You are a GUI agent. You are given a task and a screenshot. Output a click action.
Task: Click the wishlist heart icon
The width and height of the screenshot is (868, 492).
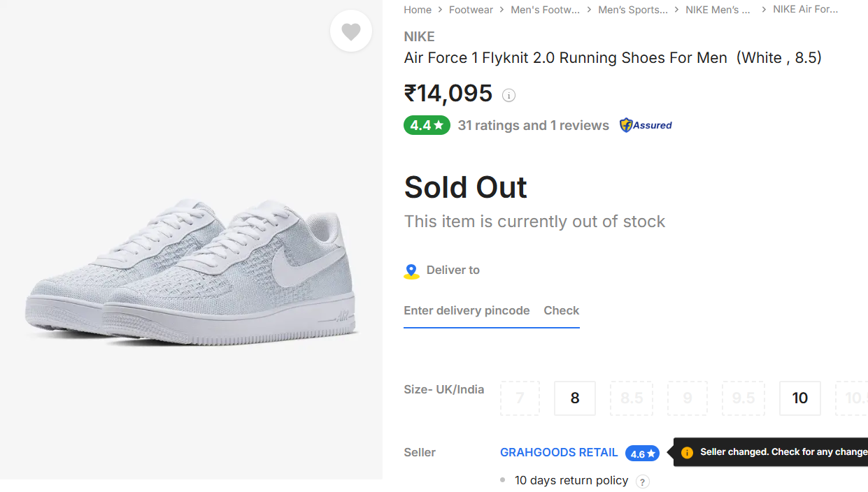pyautogui.click(x=351, y=31)
